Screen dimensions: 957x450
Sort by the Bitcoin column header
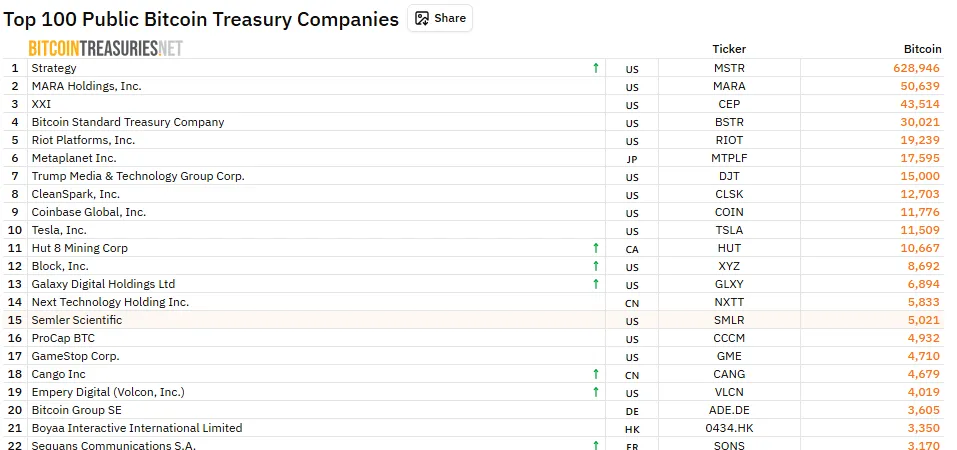coord(921,49)
